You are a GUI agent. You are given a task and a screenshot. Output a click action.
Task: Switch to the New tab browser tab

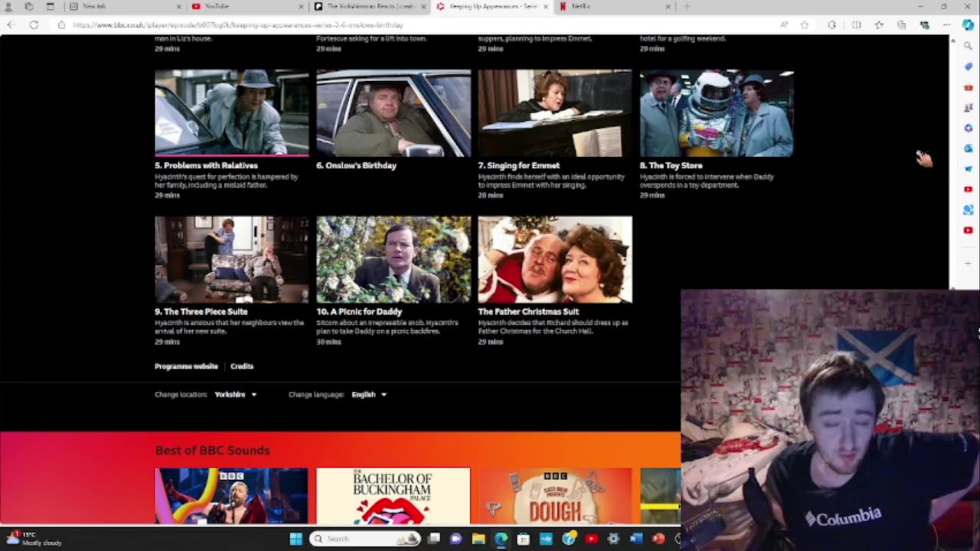pos(125,6)
